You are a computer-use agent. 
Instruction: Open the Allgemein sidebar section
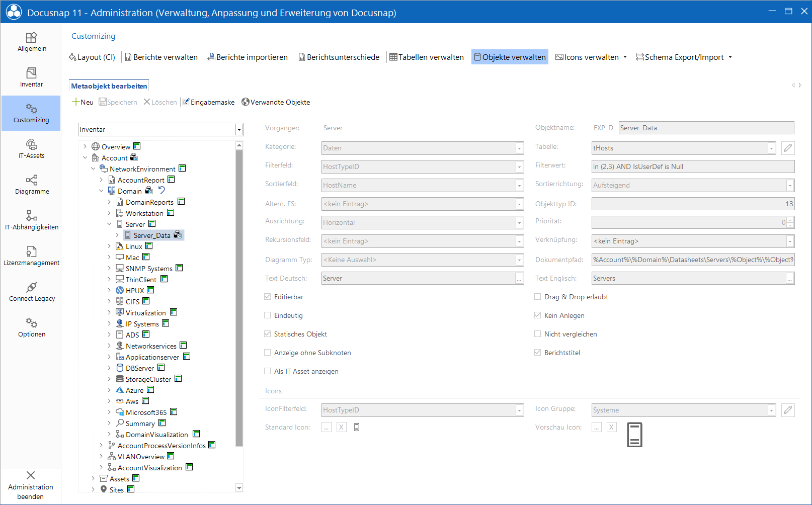[31, 42]
